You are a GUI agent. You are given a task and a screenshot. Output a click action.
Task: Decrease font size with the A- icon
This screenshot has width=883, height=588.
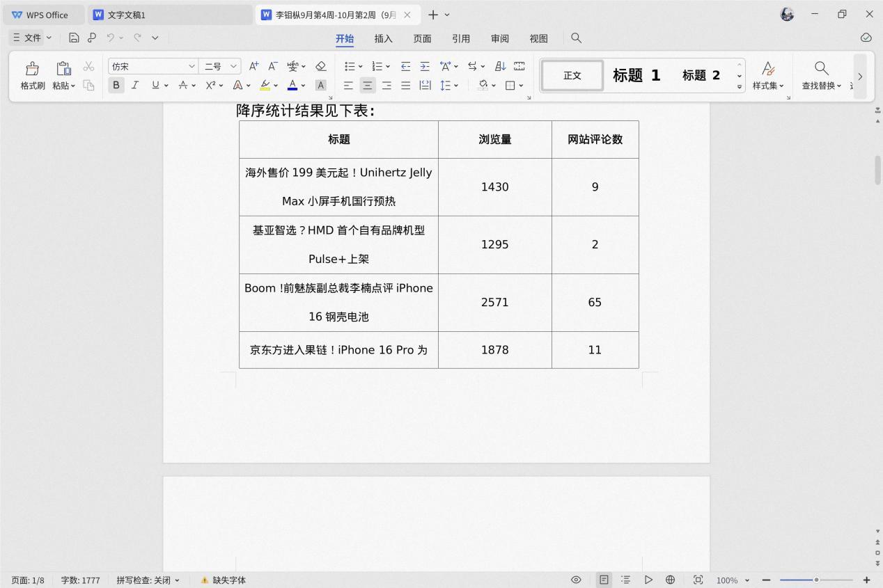pos(273,66)
